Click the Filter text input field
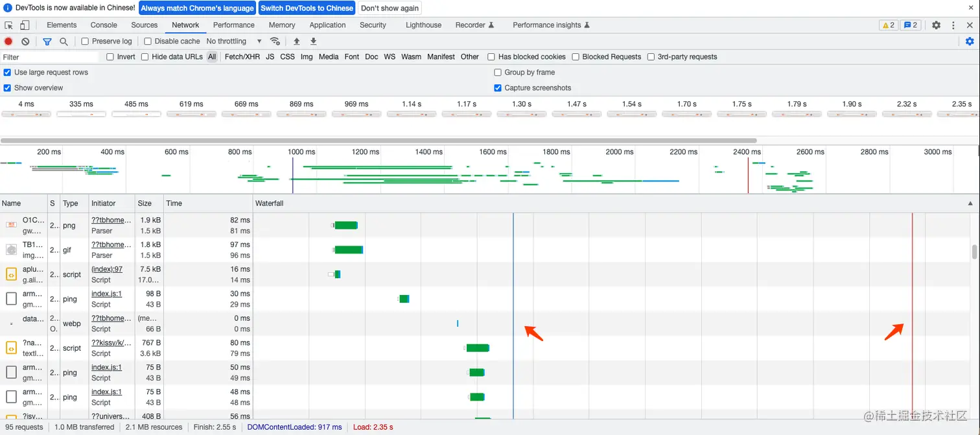This screenshot has width=980, height=435. pyautogui.click(x=49, y=57)
